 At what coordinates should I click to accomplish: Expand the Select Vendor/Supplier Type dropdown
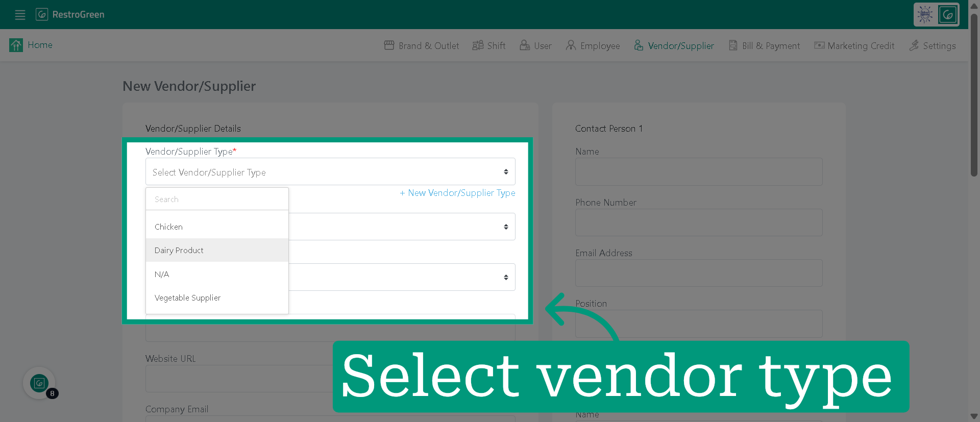[330, 172]
